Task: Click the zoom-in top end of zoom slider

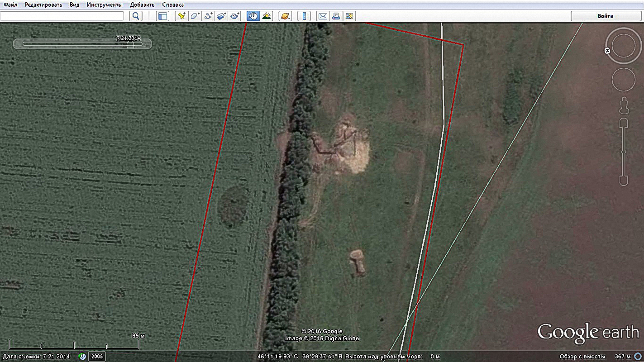Action: click(624, 123)
